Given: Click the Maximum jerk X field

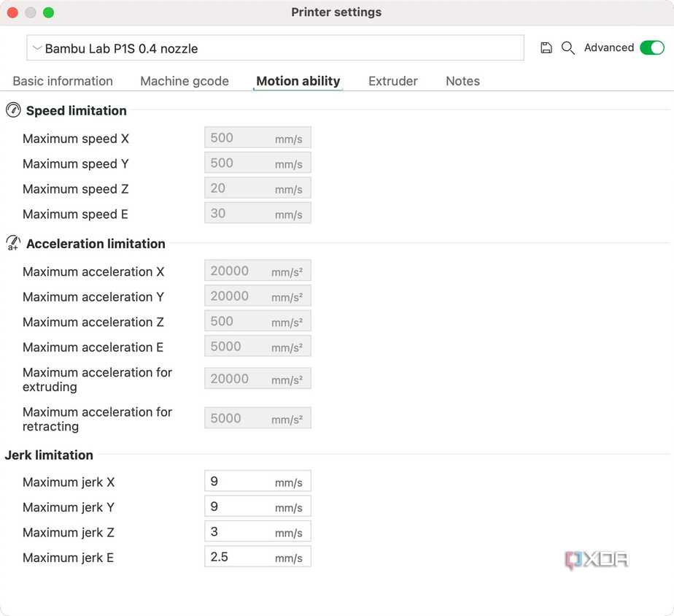Looking at the screenshot, I should (x=257, y=481).
